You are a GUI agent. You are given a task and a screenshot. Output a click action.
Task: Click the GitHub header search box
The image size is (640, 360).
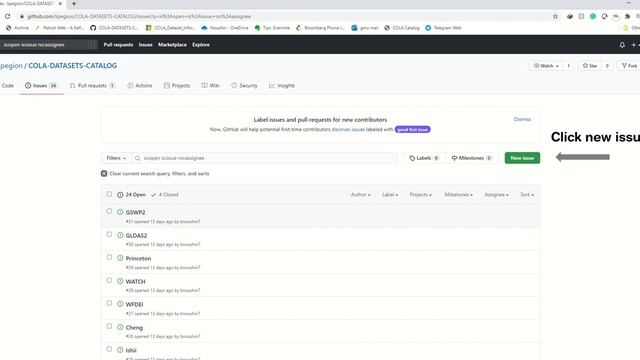coord(48,45)
